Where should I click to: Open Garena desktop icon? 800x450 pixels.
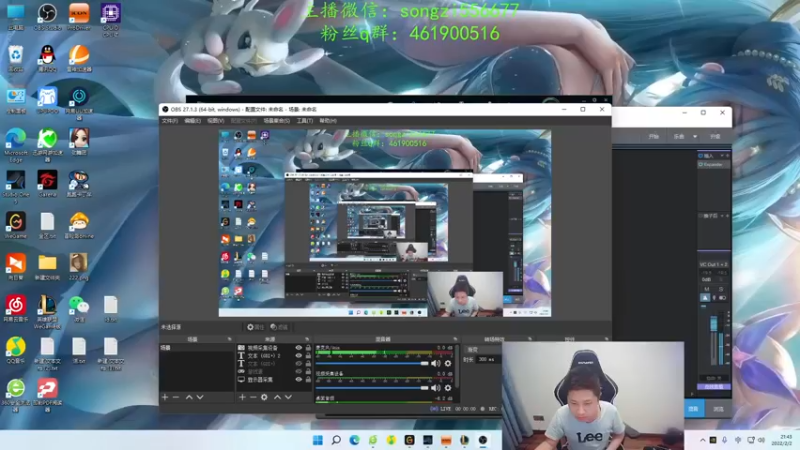47,184
